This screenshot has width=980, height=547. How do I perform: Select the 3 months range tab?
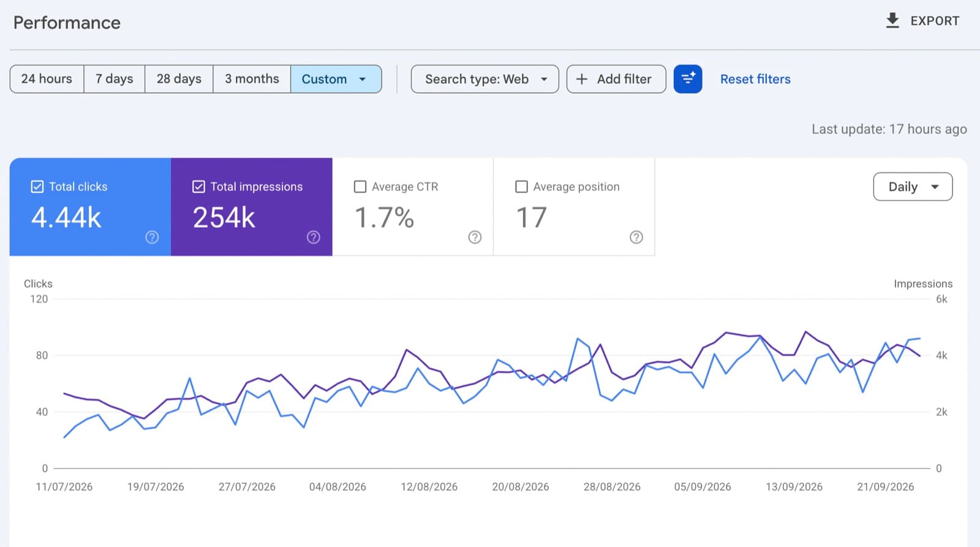click(252, 79)
